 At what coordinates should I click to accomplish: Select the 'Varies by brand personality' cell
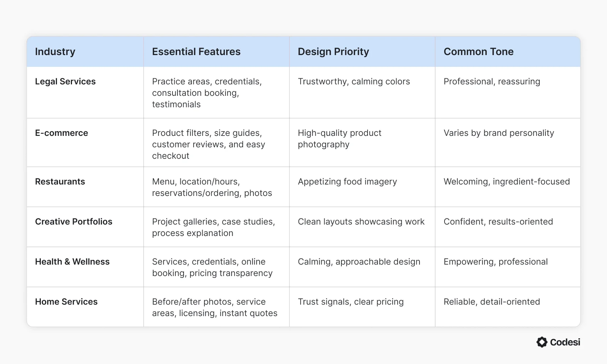(499, 133)
